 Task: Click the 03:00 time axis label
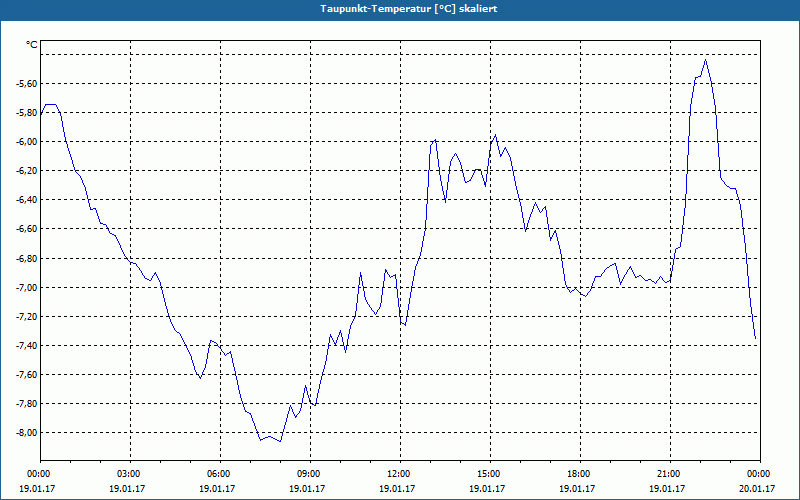pos(131,473)
